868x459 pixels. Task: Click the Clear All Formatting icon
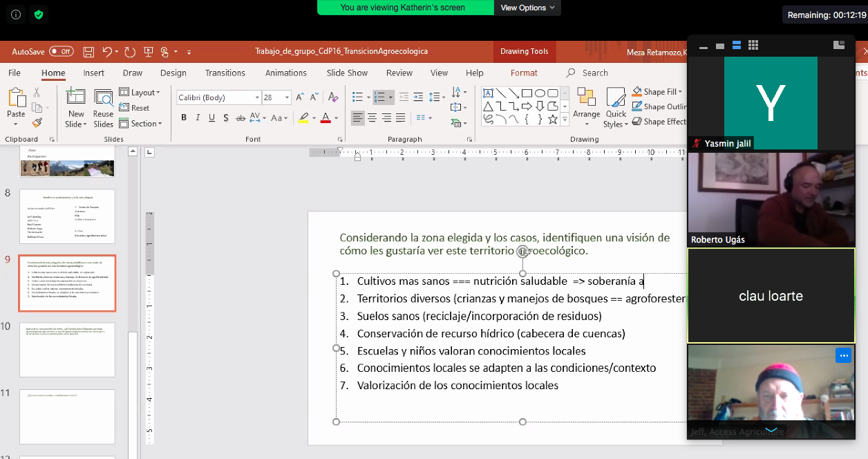333,97
